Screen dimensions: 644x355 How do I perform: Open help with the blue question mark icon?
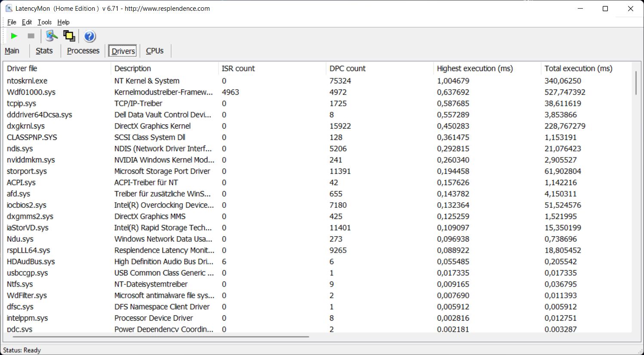pyautogui.click(x=89, y=36)
